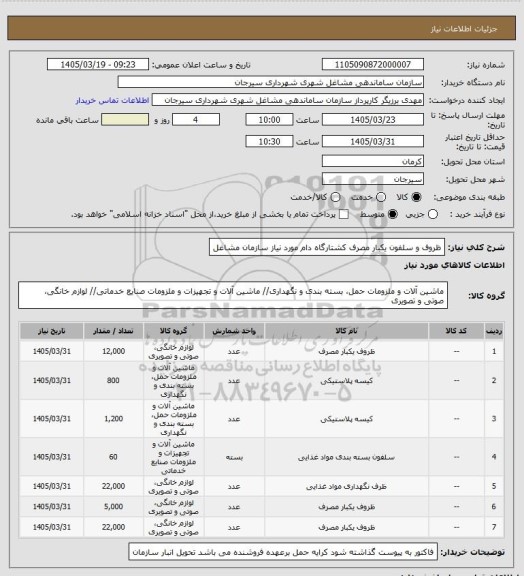Select the 'جزیی' purchase type radio
The width and height of the screenshot is (524, 576).
pyautogui.click(x=433, y=214)
